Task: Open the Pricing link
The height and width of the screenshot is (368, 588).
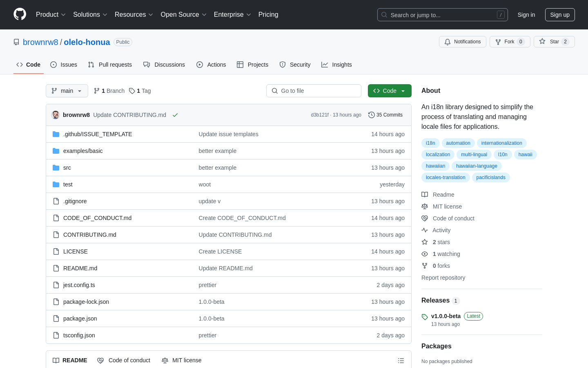Action: click(x=268, y=15)
